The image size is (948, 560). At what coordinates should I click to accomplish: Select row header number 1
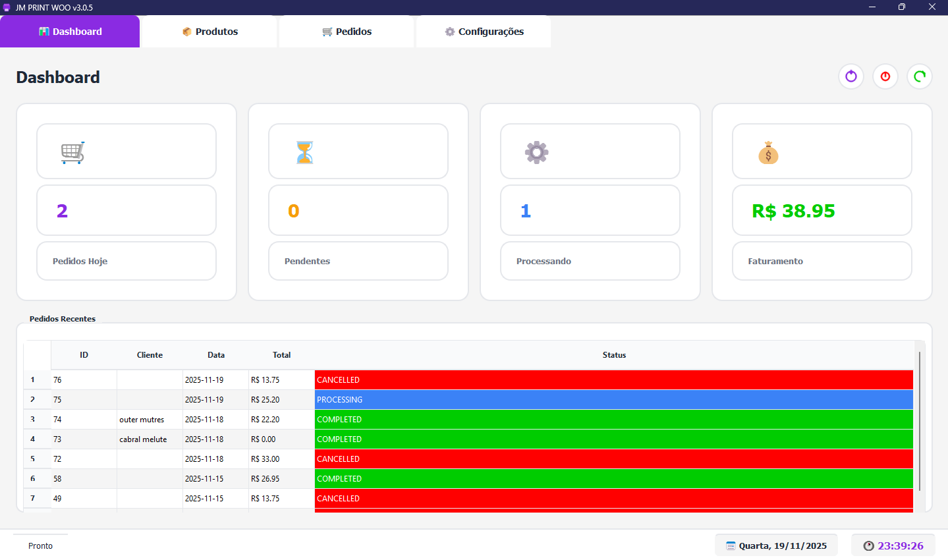point(38,380)
